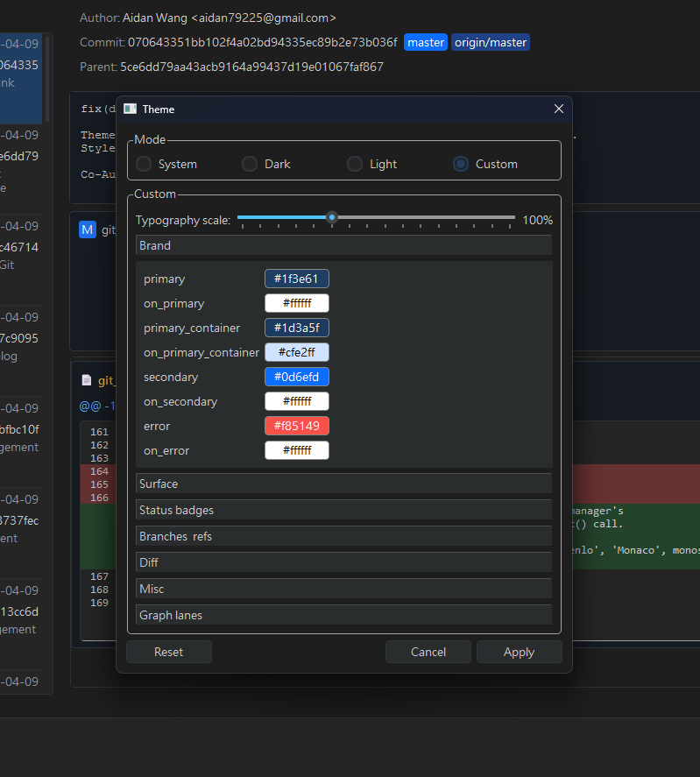Click diff line number 164
Screen dimensions: 700x777
click(x=99, y=471)
